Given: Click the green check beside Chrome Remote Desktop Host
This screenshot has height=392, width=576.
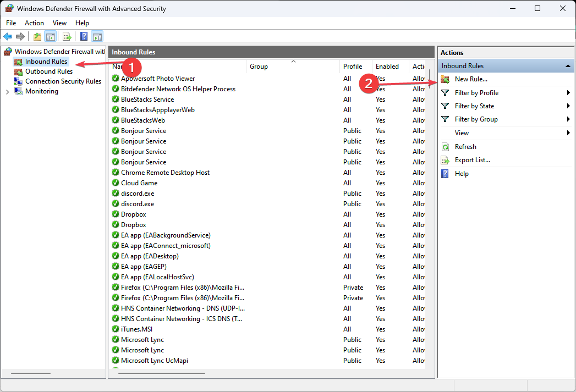Looking at the screenshot, I should [x=116, y=172].
